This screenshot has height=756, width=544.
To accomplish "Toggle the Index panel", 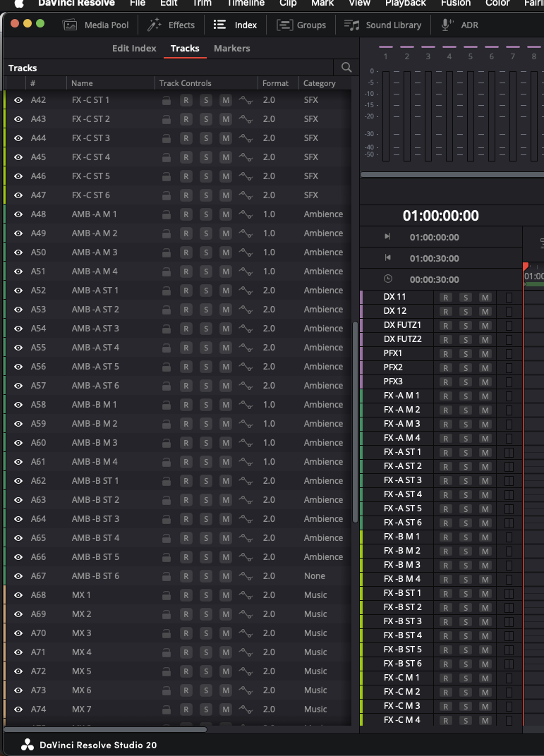I will [x=235, y=25].
